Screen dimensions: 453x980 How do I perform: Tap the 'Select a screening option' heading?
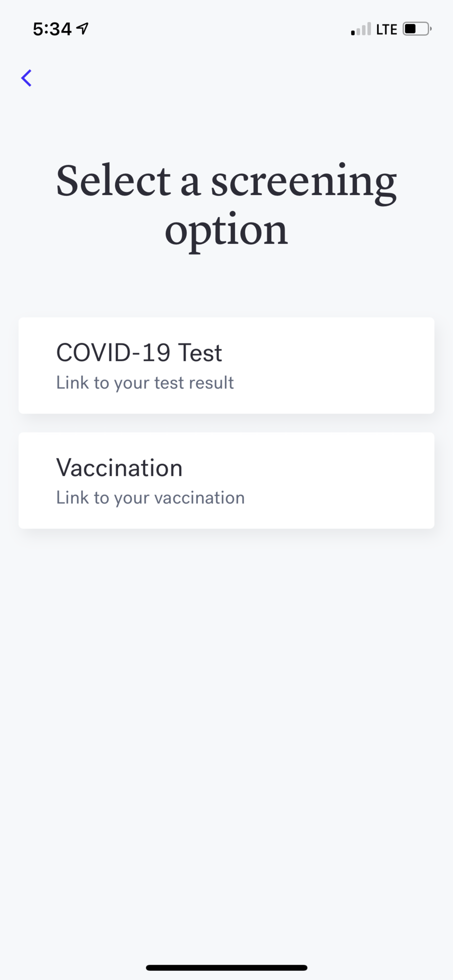click(226, 206)
